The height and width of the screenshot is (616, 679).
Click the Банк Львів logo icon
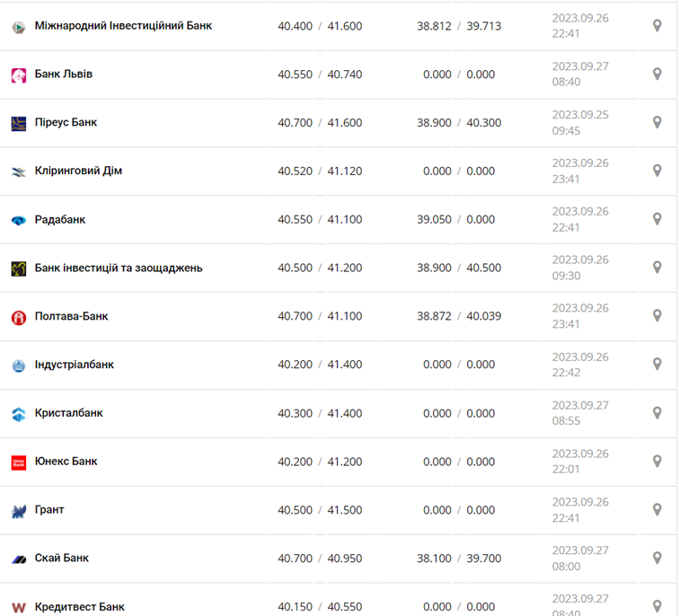19,75
